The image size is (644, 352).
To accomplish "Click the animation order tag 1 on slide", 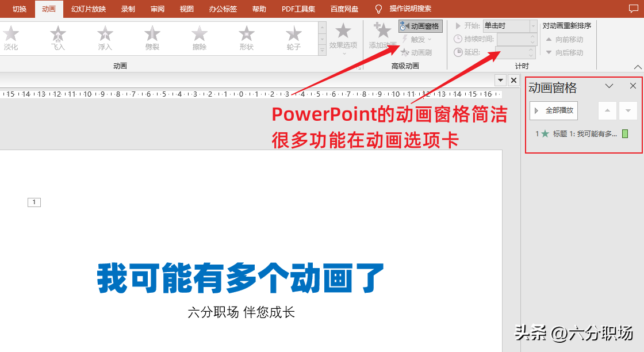I will coord(34,202).
